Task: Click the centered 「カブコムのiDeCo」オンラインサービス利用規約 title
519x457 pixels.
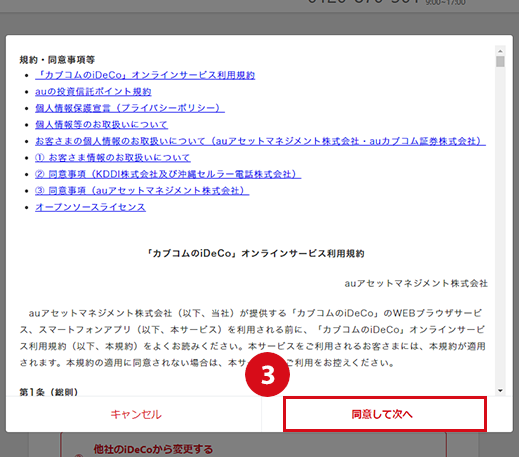Action: point(255,254)
